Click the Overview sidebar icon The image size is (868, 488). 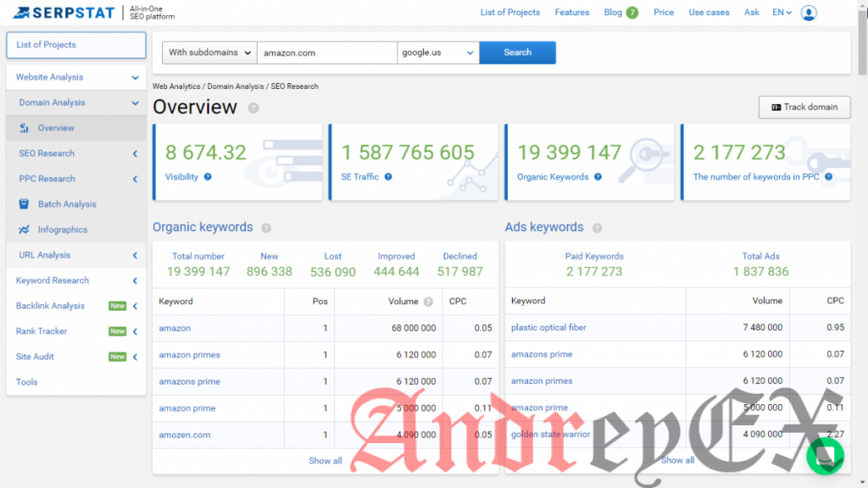[x=24, y=128]
